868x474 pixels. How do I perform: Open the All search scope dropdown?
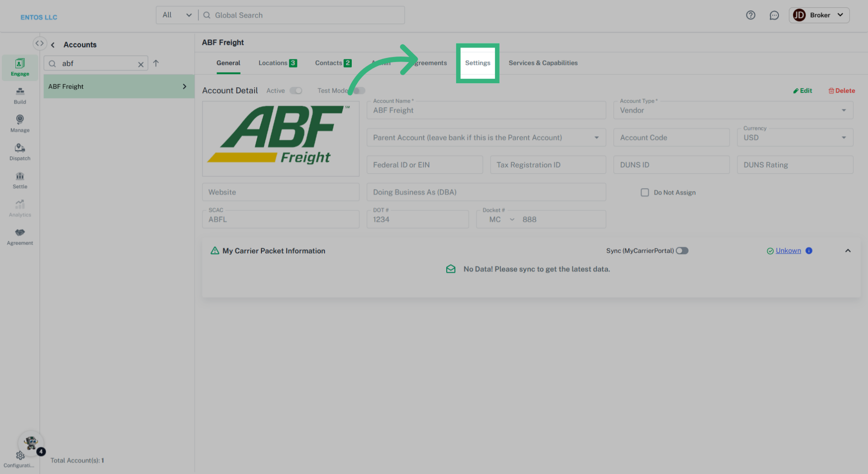click(177, 15)
